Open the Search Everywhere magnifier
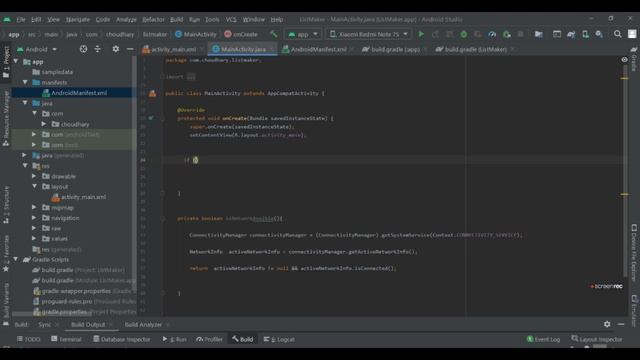This screenshot has width=640, height=360. (x=618, y=34)
